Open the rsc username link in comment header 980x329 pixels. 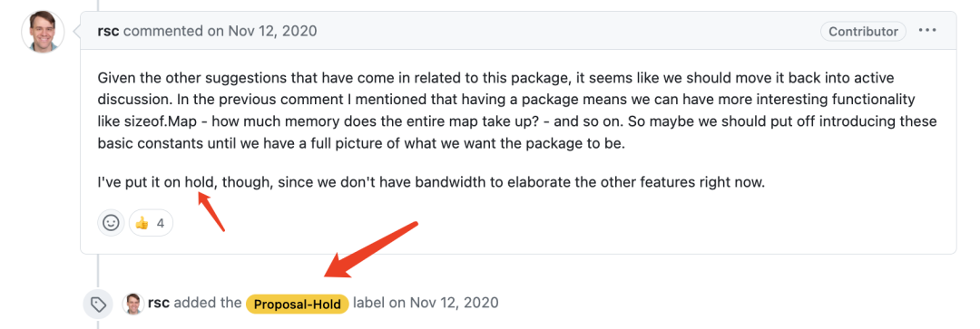pyautogui.click(x=109, y=31)
